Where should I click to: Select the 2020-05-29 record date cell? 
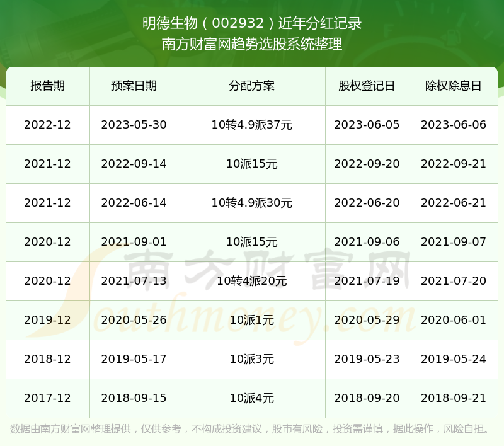(367, 320)
